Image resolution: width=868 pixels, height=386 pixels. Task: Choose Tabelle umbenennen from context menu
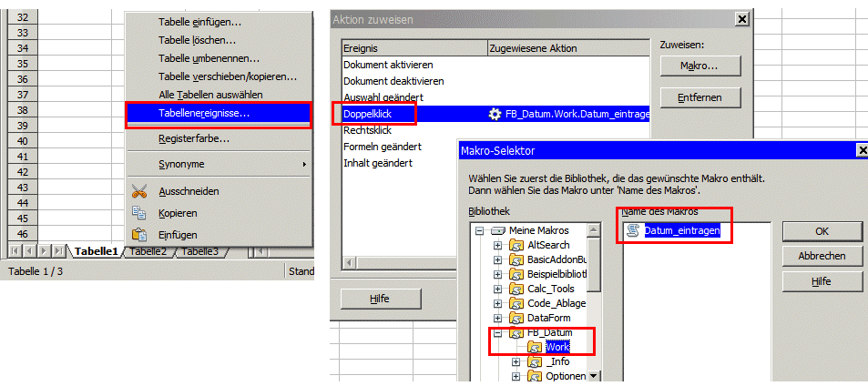(209, 58)
